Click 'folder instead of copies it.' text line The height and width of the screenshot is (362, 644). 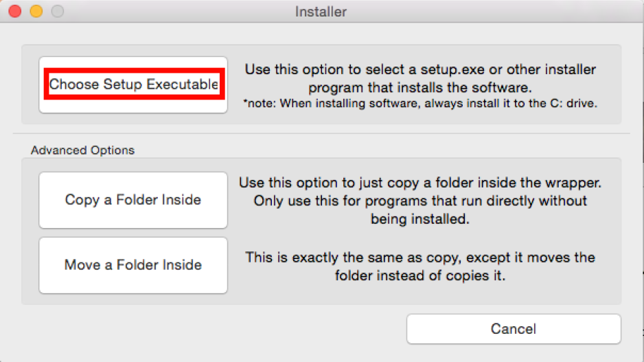(x=420, y=275)
